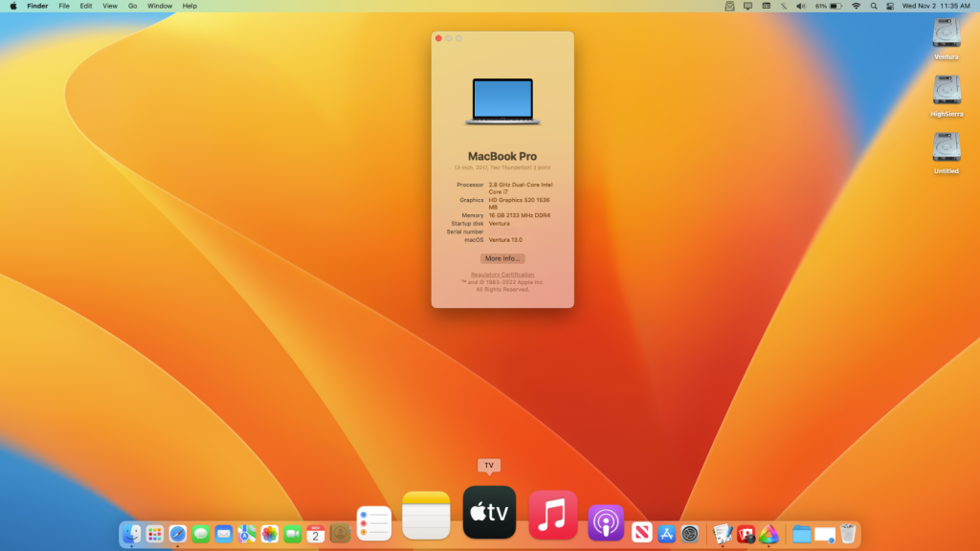Launch the Music app from the Dock
This screenshot has width=980, height=551.
(x=553, y=515)
